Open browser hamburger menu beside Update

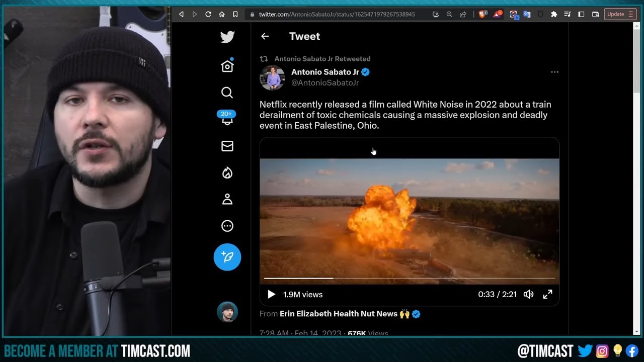631,15
